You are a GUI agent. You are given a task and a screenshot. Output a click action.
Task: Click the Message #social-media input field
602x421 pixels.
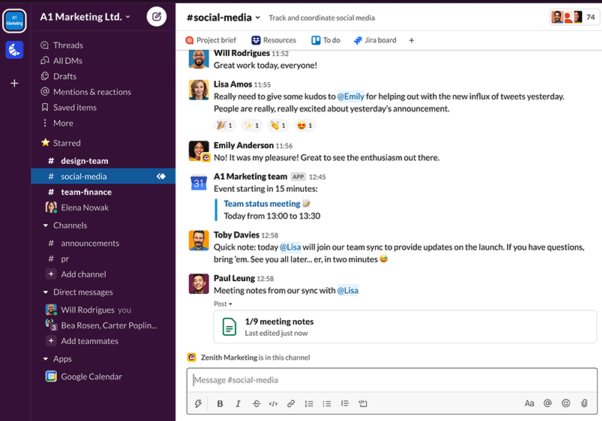click(390, 380)
